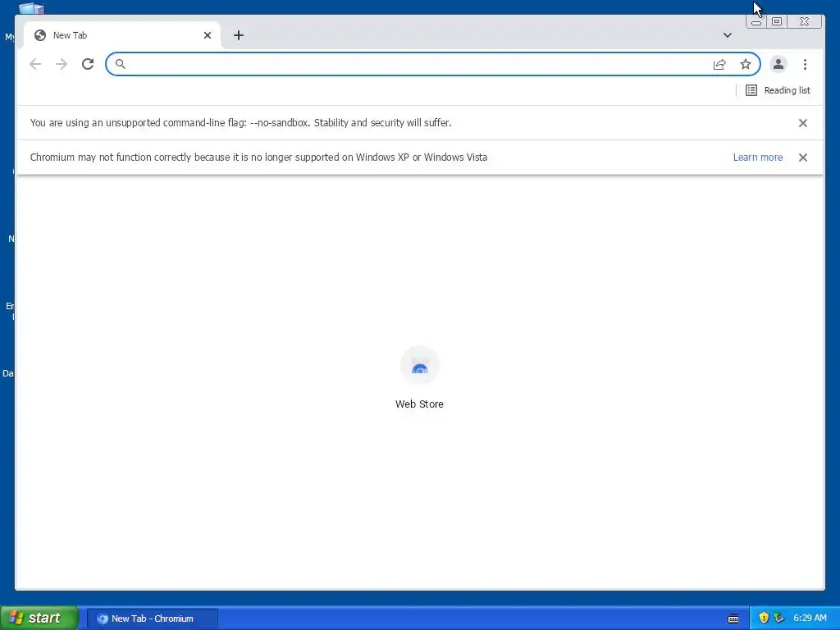Click the Web Store label text

pos(419,404)
